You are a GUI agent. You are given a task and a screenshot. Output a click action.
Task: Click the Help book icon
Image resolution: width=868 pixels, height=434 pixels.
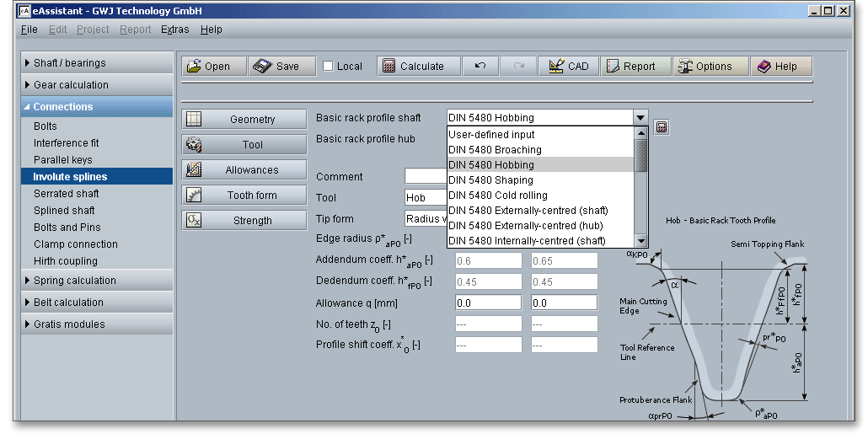(764, 67)
